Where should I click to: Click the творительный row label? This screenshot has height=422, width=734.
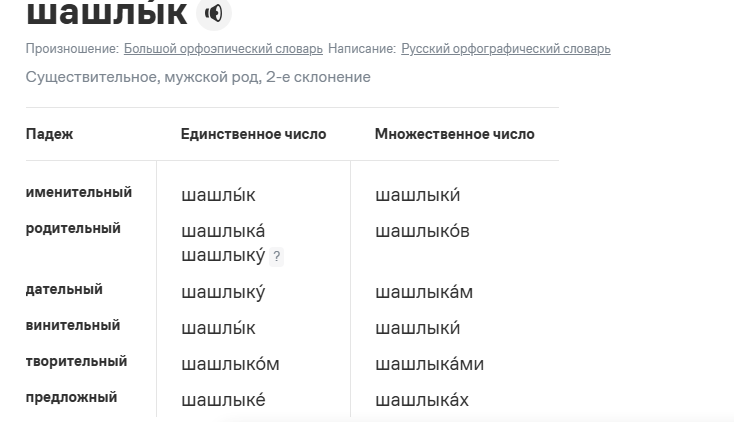(x=76, y=361)
